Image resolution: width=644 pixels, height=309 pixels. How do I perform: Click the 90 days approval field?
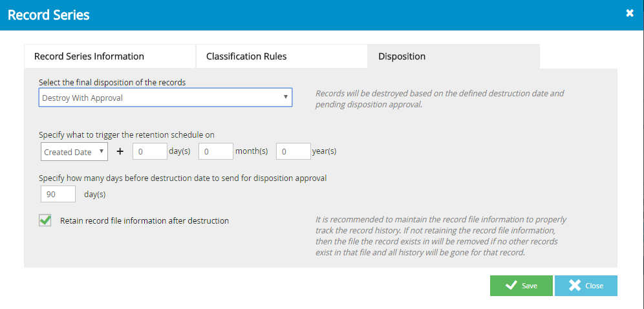[x=58, y=194]
